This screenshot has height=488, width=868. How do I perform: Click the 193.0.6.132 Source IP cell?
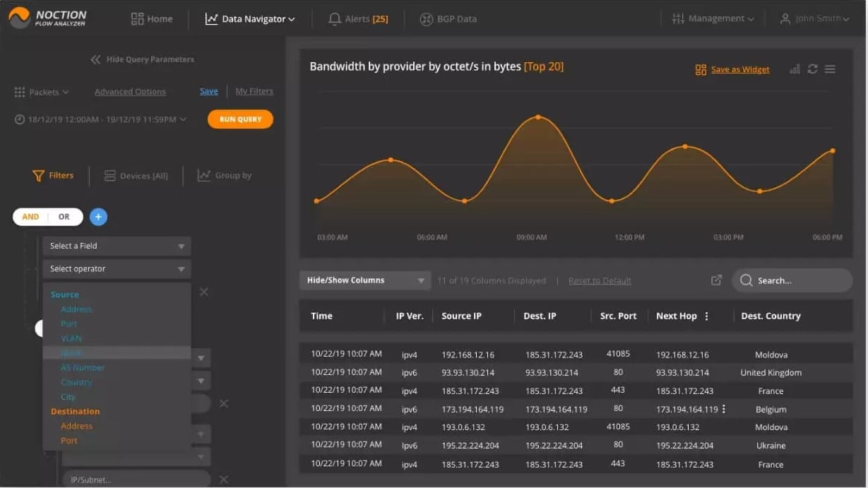pyautogui.click(x=465, y=427)
